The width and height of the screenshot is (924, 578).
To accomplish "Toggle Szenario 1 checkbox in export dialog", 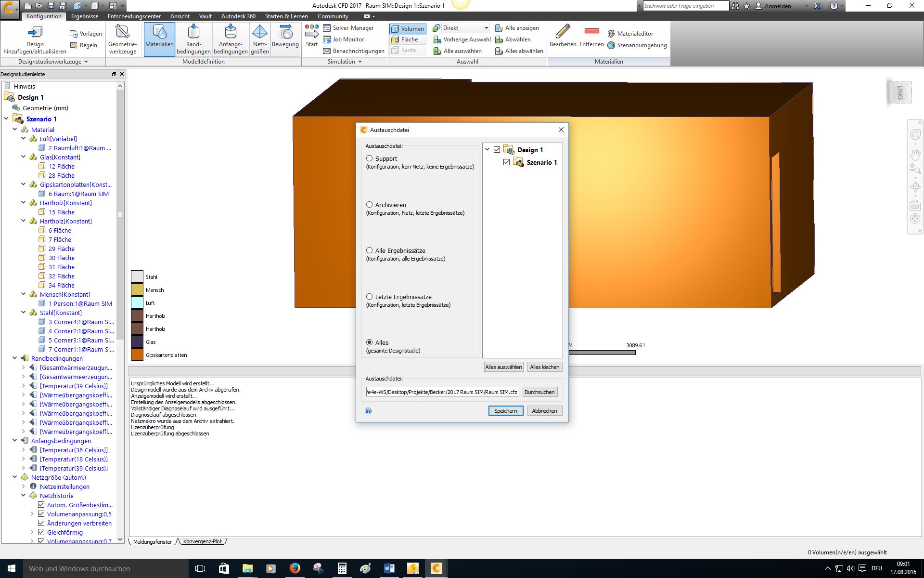I will click(506, 162).
